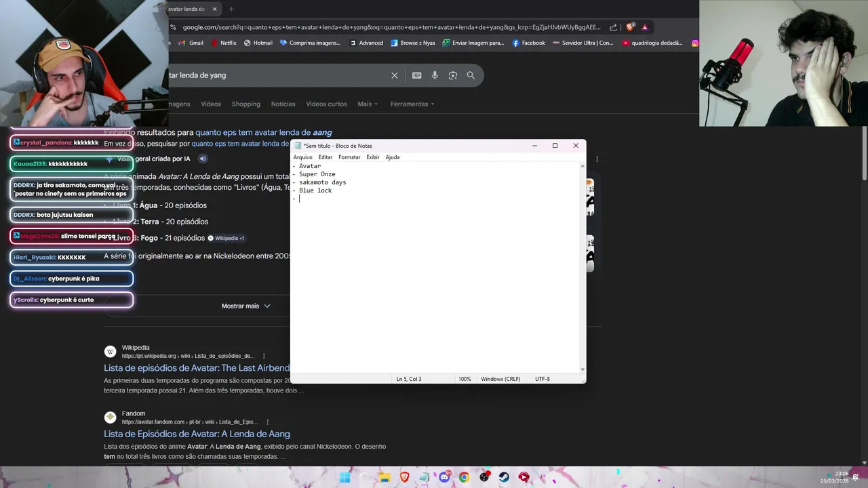Viewport: 868px width, 488px height.
Task: Click the UTF-8 encoding in Notepad status bar
Action: [542, 379]
